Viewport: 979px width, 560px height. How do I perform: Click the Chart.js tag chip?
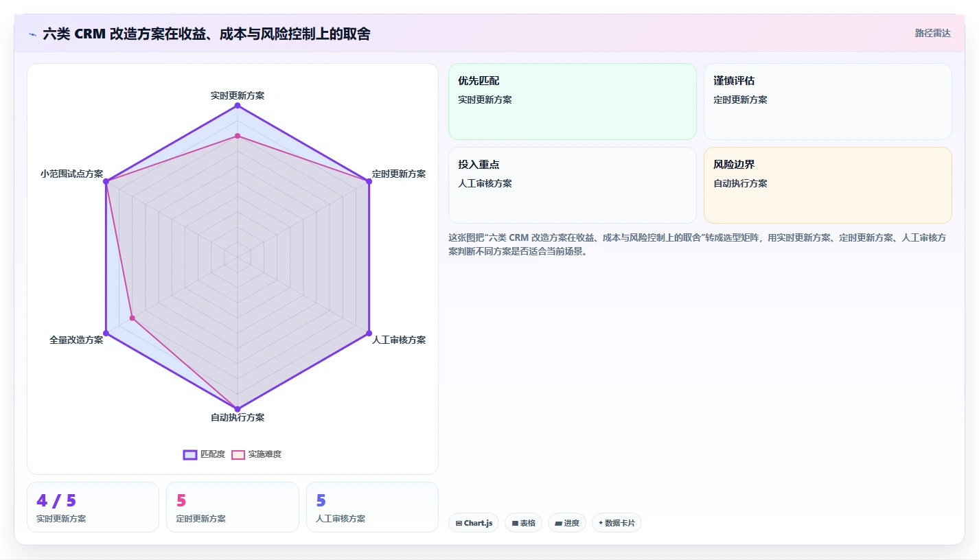(474, 523)
